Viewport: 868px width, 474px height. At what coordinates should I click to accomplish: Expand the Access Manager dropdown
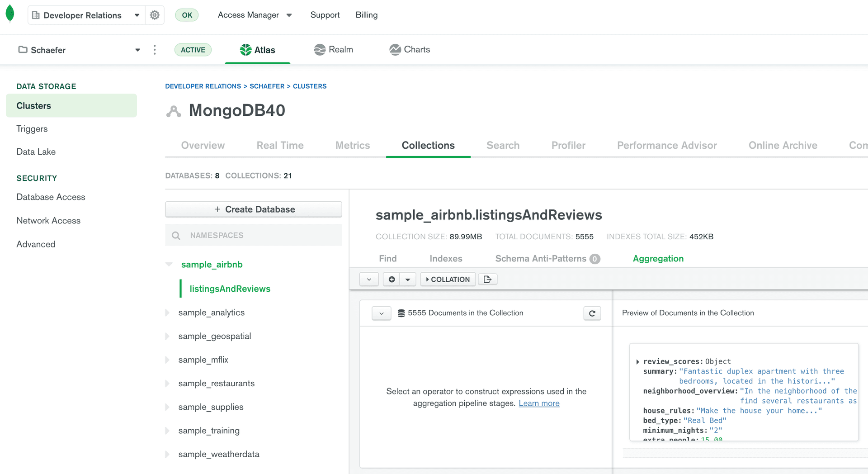pyautogui.click(x=289, y=14)
